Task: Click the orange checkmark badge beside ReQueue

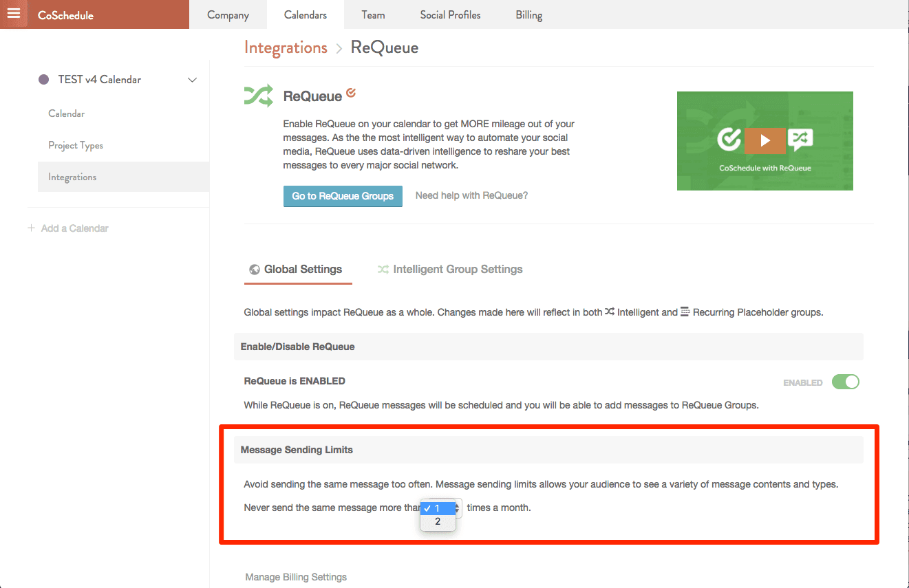Action: pos(351,92)
